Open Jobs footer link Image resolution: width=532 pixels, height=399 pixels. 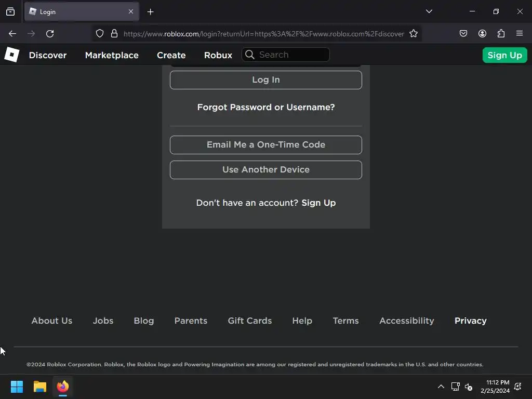pos(103,321)
